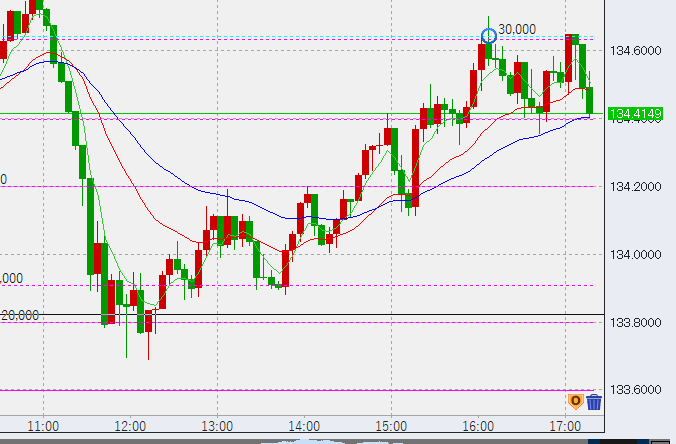This screenshot has width=676, height=444.
Task: Click the 133.6000 price axis label
Action: pyautogui.click(x=637, y=390)
